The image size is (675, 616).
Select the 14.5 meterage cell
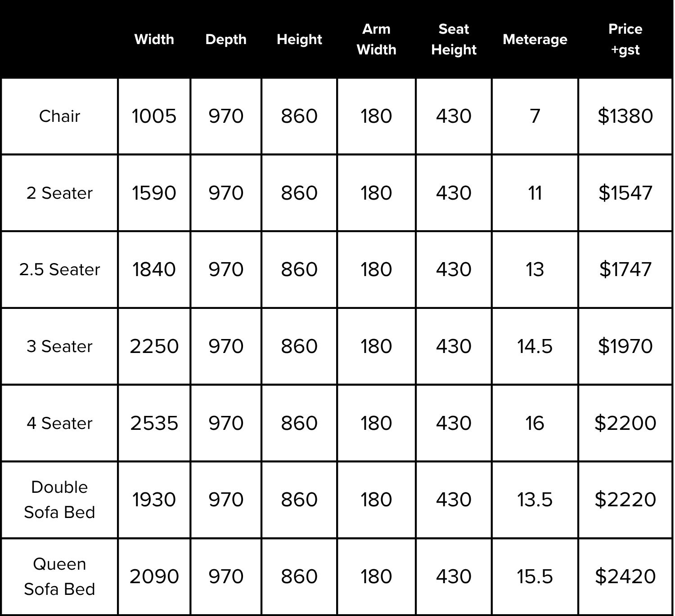pos(535,346)
